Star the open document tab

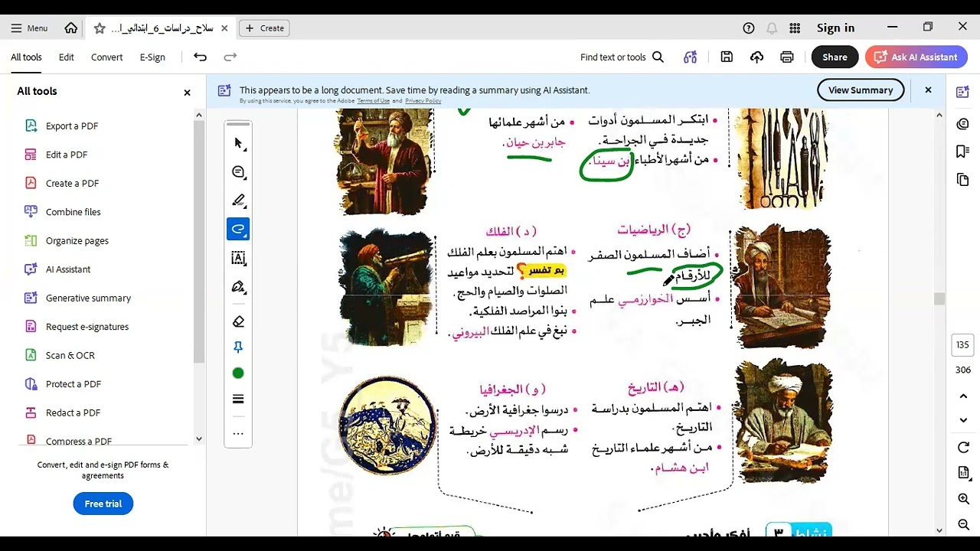100,28
